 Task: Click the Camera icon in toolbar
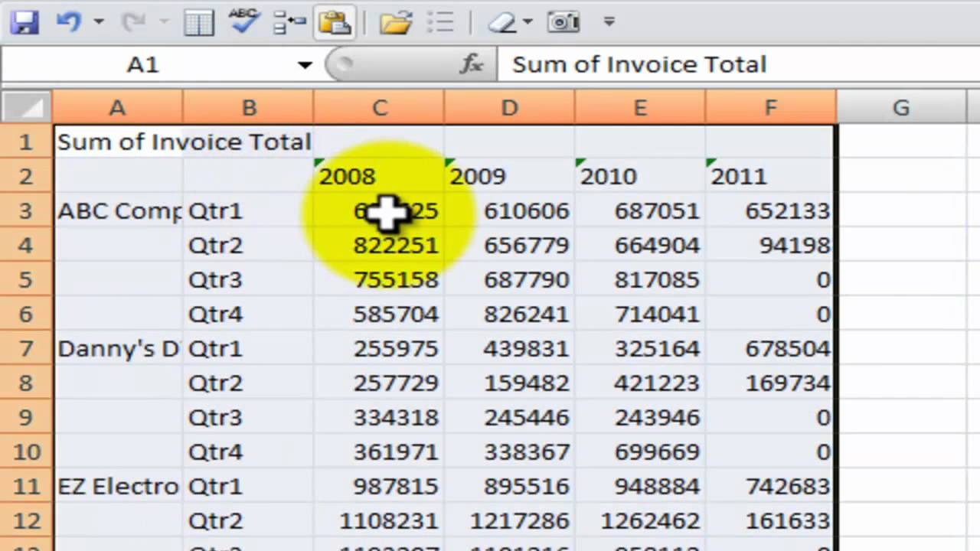click(x=563, y=22)
